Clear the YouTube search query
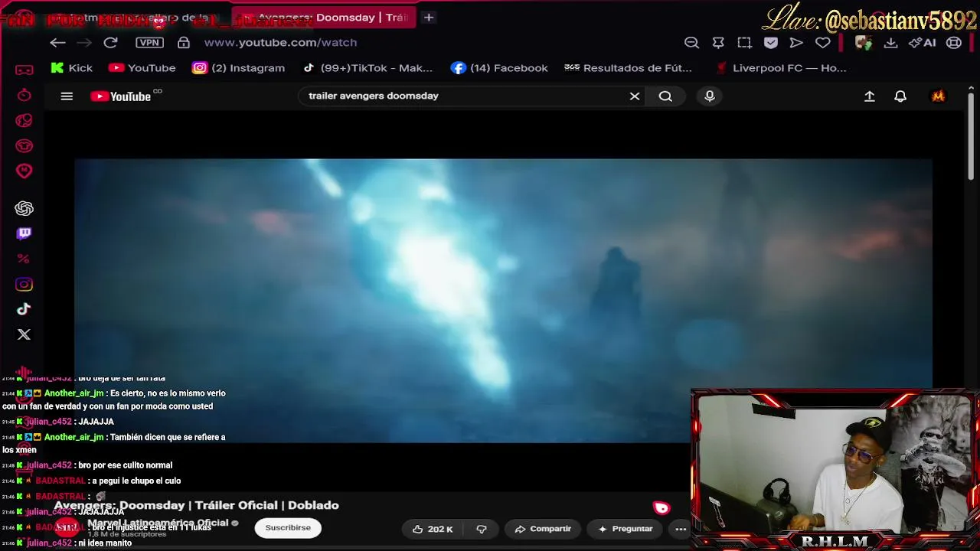980x551 pixels. click(x=635, y=96)
